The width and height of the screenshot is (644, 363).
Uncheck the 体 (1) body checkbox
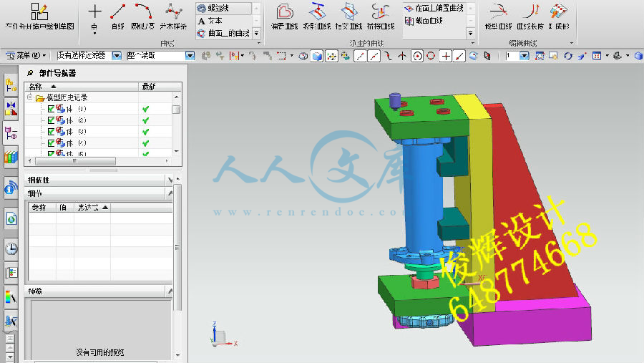pyautogui.click(x=51, y=109)
